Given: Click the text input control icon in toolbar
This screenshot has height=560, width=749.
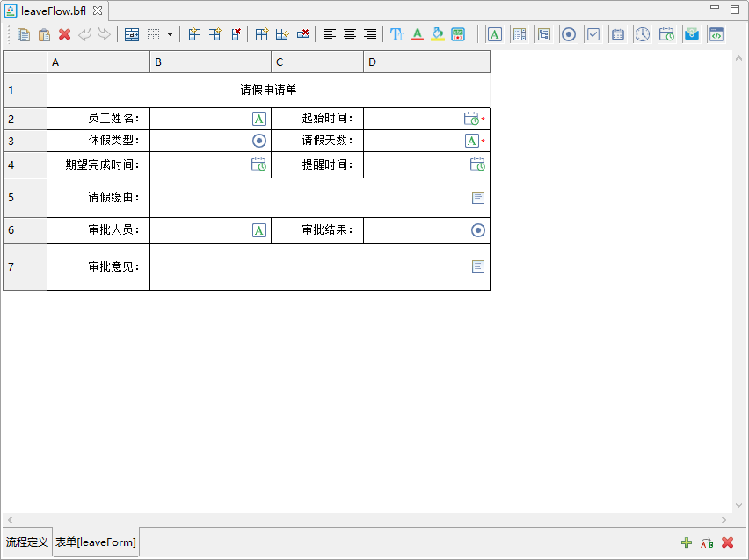Looking at the screenshot, I should [495, 34].
